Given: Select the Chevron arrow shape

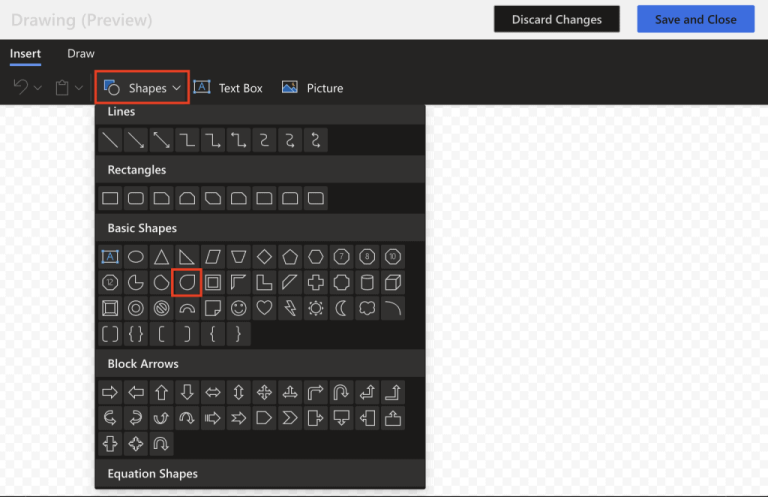Looking at the screenshot, I should [290, 418].
